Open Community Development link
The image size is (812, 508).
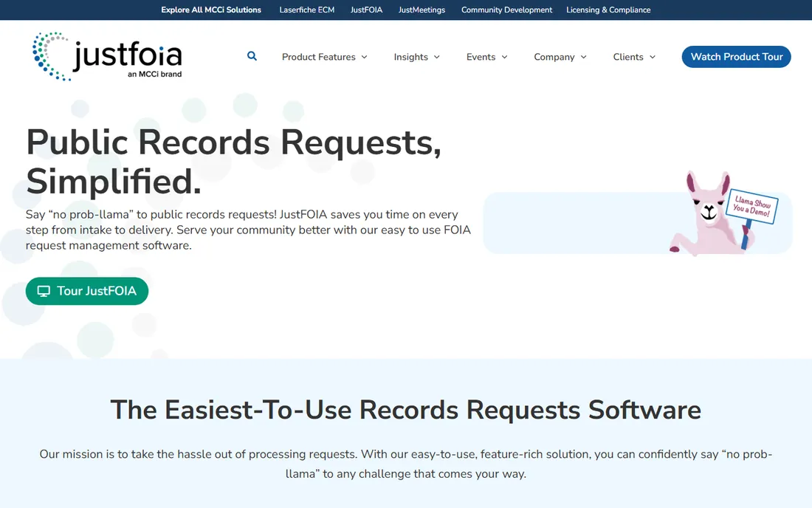point(506,10)
